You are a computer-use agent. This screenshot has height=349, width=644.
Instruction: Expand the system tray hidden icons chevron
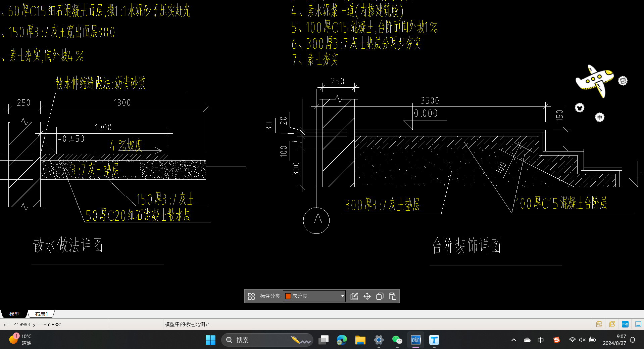tap(514, 340)
